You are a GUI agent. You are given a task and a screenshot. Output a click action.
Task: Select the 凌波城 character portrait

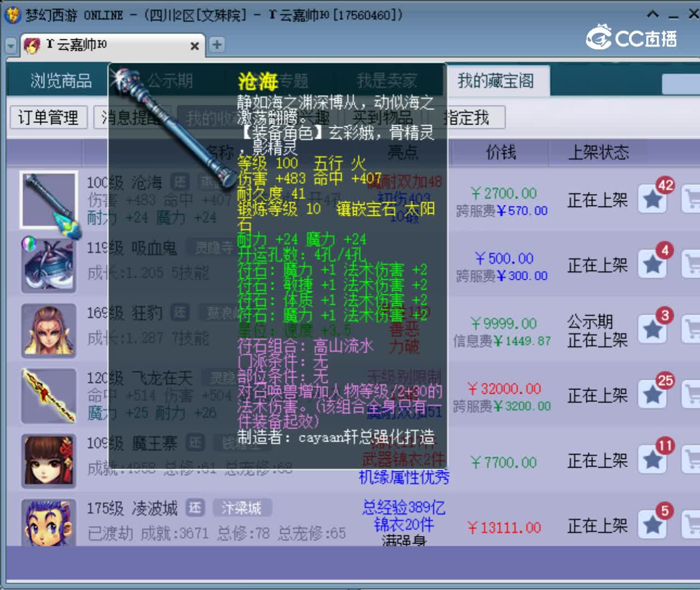pos(49,523)
